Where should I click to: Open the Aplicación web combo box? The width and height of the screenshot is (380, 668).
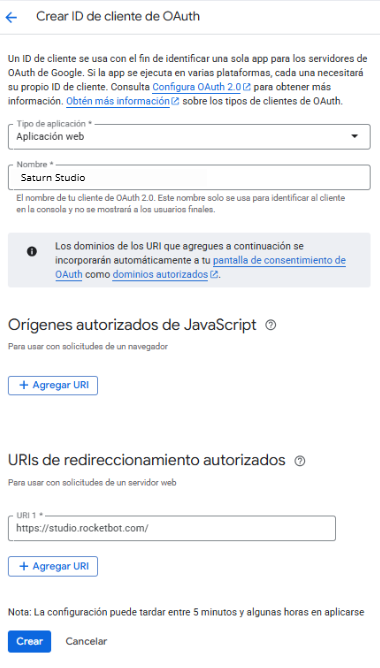(x=189, y=137)
